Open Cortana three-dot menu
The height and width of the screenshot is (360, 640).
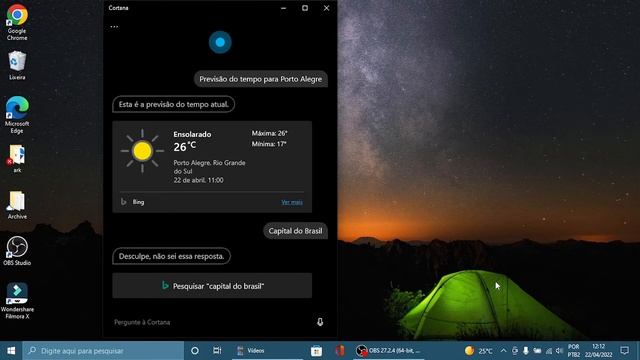[114, 27]
